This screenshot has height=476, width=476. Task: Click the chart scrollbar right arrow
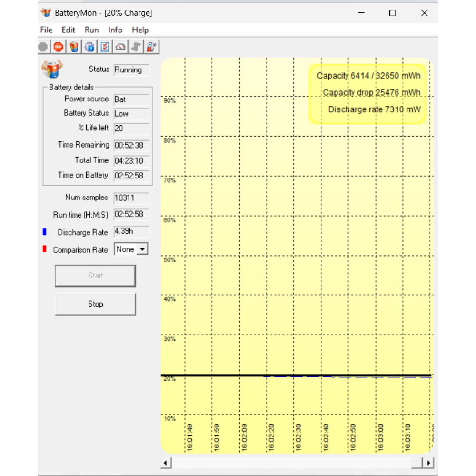pyautogui.click(x=428, y=463)
